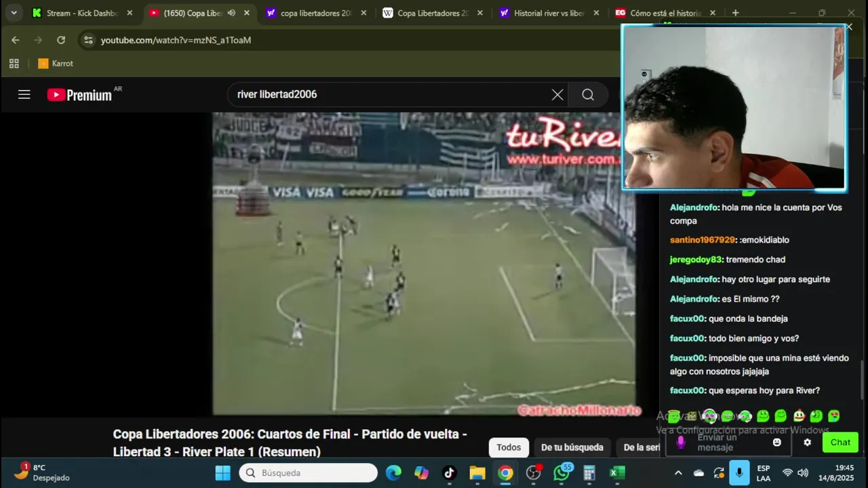Go back to the previous page
This screenshot has height=488, width=868.
pyautogui.click(x=16, y=40)
